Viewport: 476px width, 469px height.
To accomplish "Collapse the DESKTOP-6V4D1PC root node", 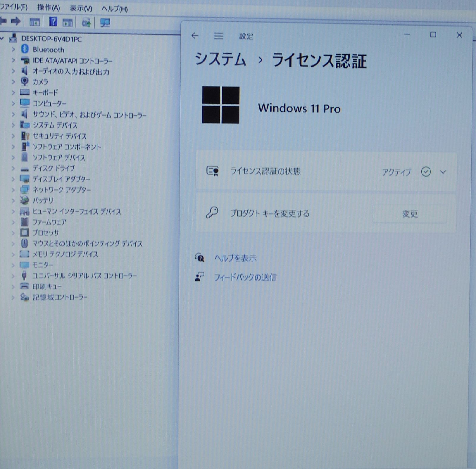I will tap(2, 38).
